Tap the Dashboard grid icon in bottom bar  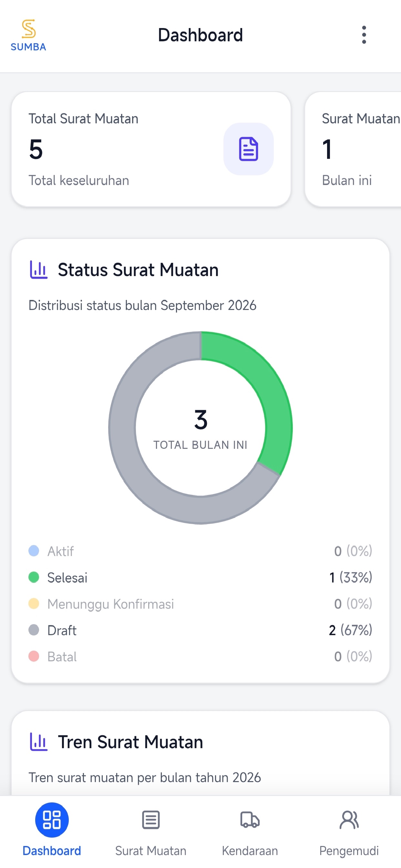(x=52, y=820)
